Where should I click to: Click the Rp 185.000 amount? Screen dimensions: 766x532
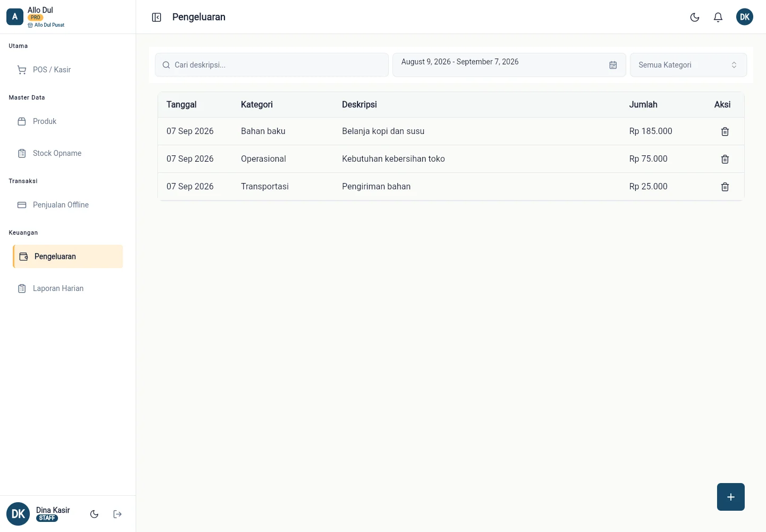click(651, 131)
